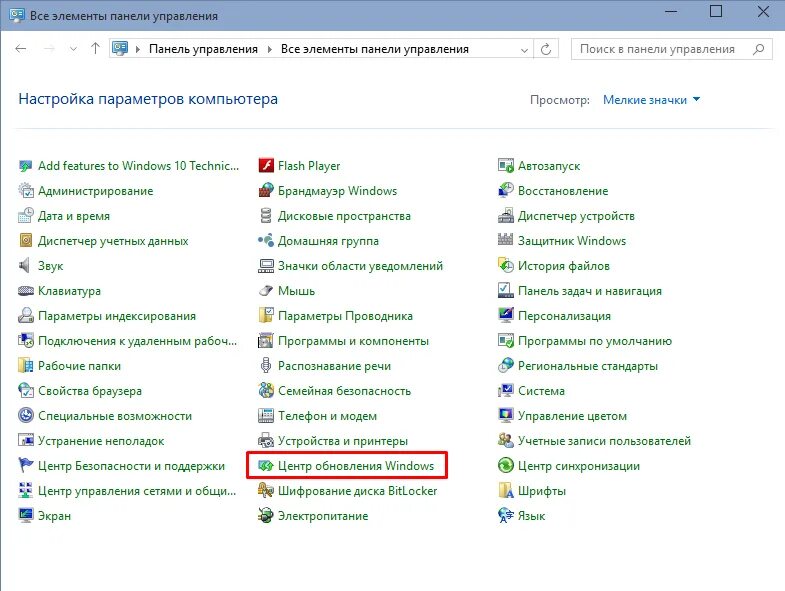The height and width of the screenshot is (591, 785).
Task: Click the Центр обновления Windows icon
Action: [x=266, y=466]
